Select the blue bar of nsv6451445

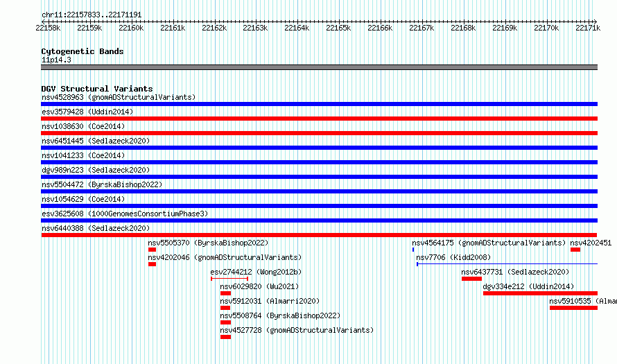319,148
